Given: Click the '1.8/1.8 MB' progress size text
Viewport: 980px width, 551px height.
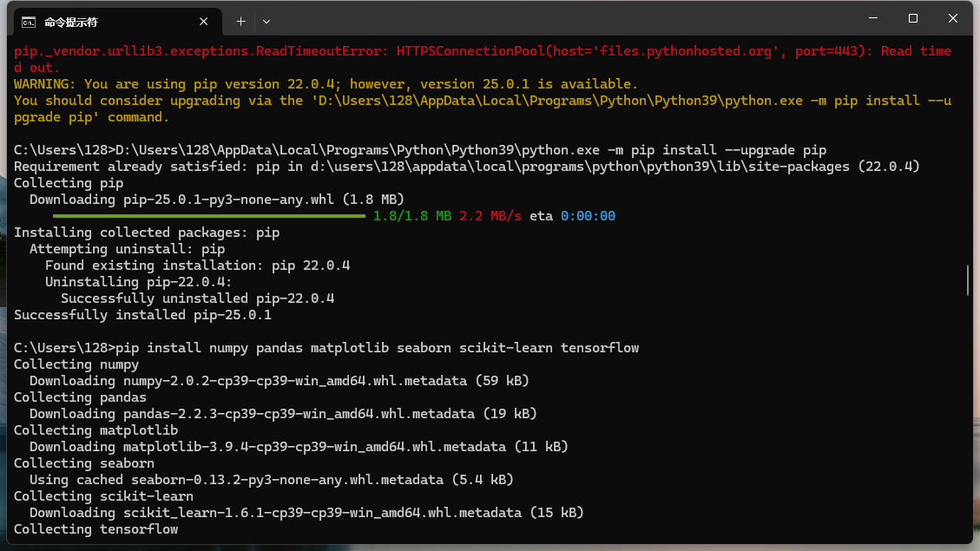Looking at the screenshot, I should (411, 216).
